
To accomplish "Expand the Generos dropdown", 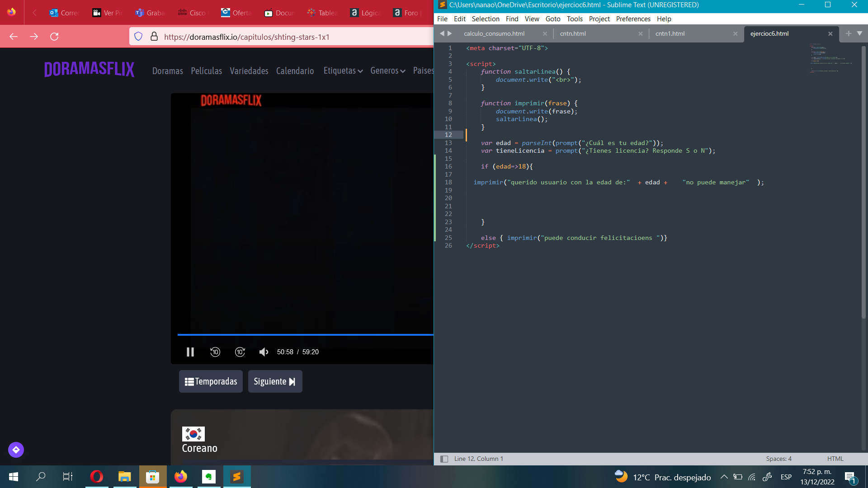I will pos(388,71).
